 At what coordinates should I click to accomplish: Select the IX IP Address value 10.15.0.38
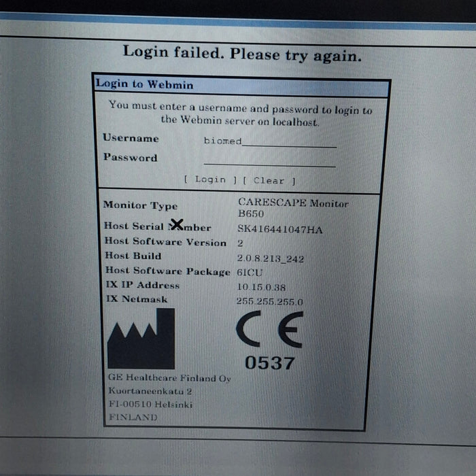coord(261,287)
